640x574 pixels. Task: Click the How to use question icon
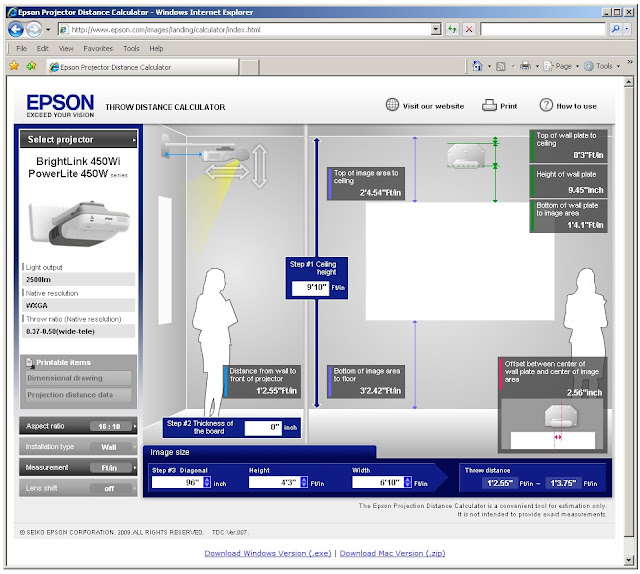click(546, 105)
